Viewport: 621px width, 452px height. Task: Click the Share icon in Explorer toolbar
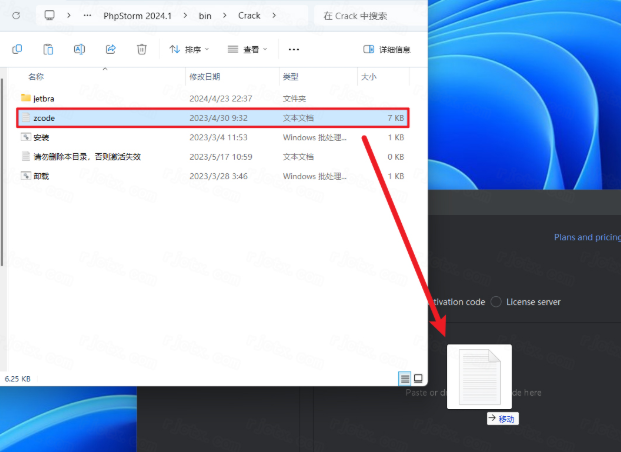110,49
